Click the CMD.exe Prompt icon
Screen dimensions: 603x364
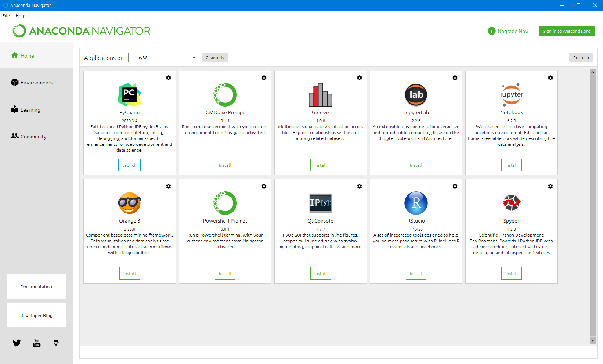tap(225, 95)
